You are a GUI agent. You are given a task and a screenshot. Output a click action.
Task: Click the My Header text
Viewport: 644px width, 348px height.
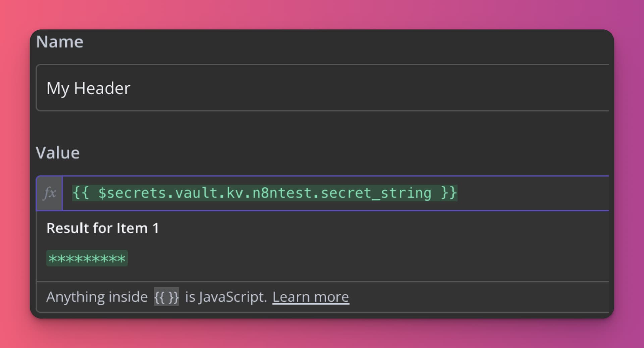tap(88, 88)
